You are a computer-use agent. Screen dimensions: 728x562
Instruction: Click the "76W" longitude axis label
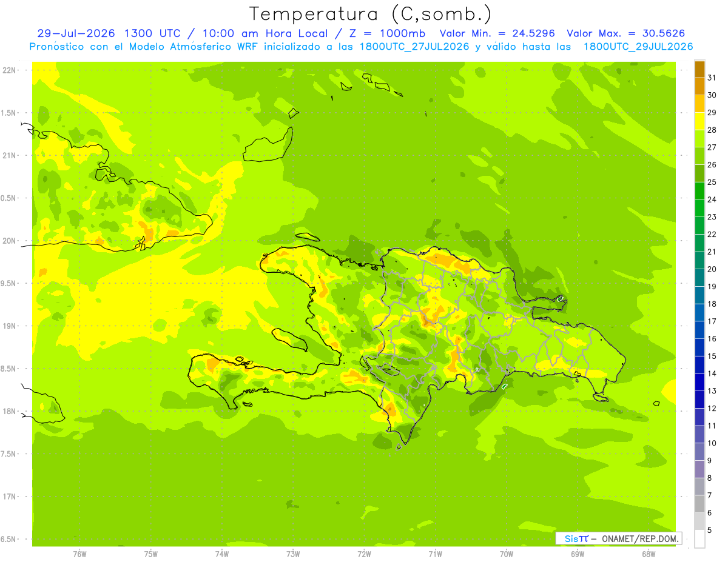79,554
